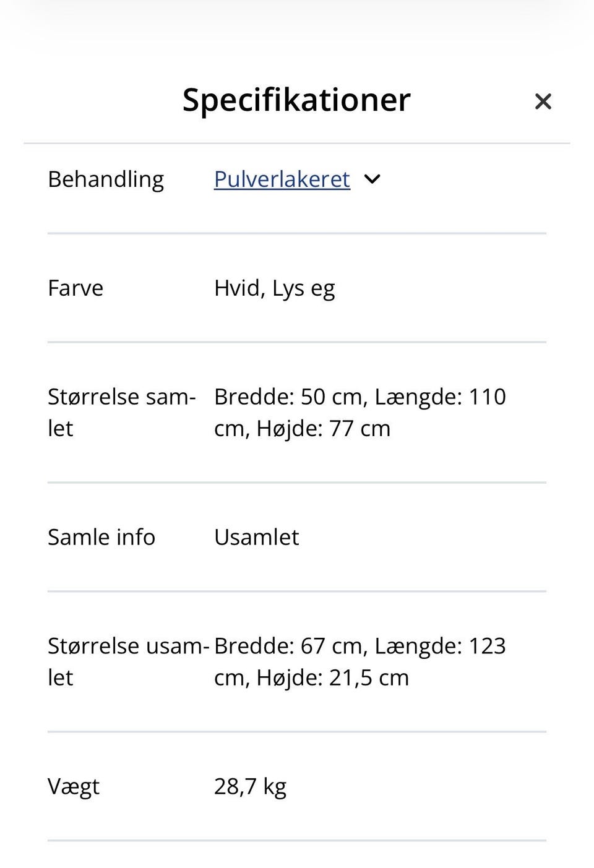The height and width of the screenshot is (868, 594).
Task: Close the Specifikationer dialog
Action: 543,101
